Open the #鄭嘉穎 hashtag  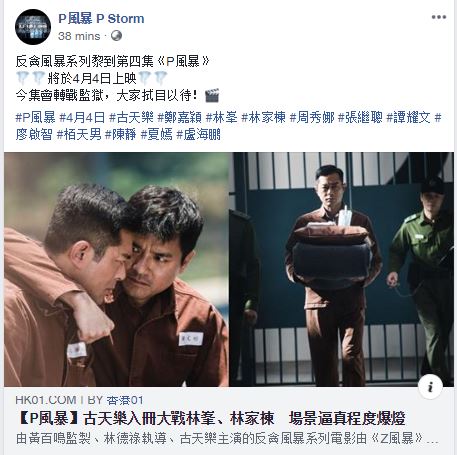180,117
